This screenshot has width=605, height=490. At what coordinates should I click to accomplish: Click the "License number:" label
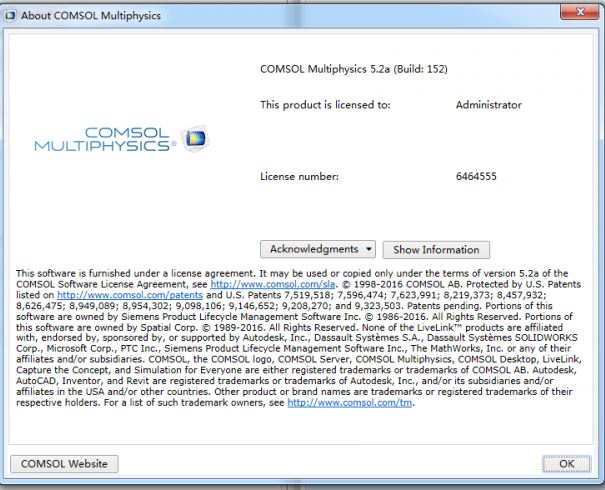(299, 176)
